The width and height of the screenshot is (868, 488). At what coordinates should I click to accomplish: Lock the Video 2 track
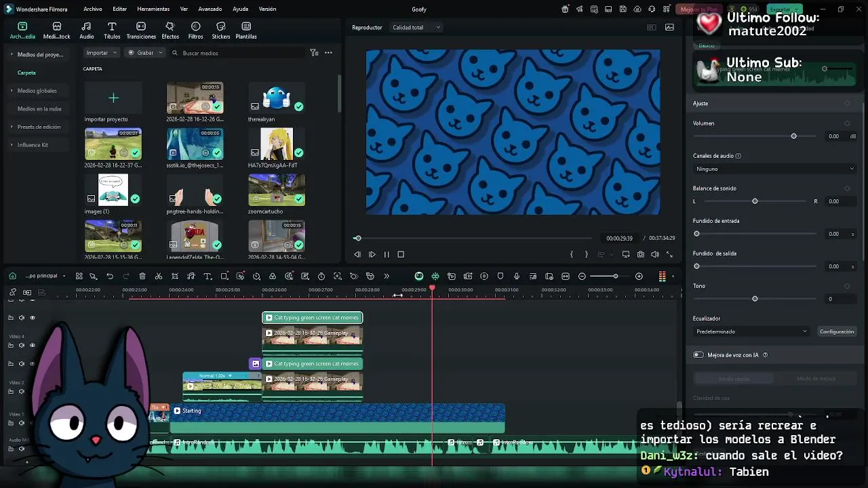11,391
